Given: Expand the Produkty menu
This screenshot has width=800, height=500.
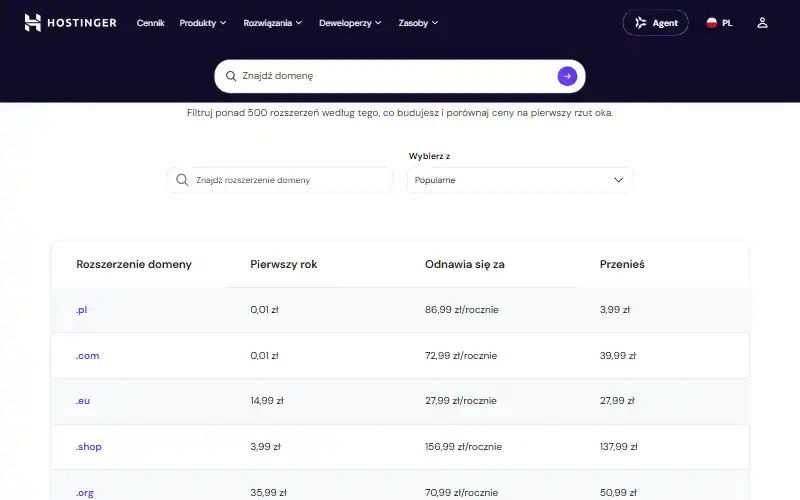Looking at the screenshot, I should (203, 23).
